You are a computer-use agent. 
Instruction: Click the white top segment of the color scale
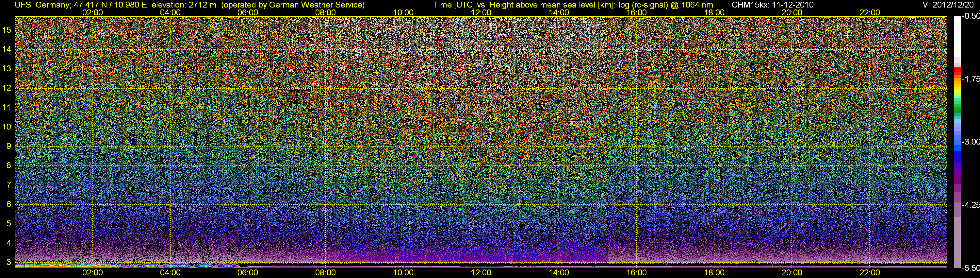coord(957,37)
